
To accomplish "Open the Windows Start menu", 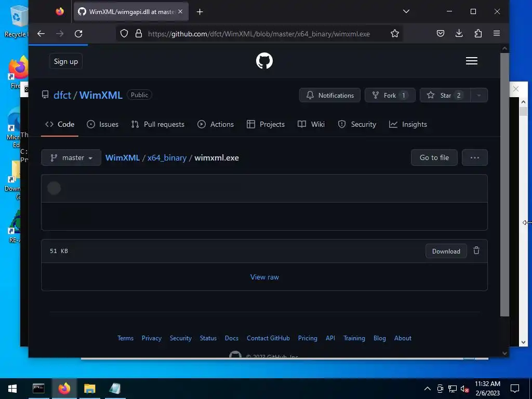I will click(12, 389).
